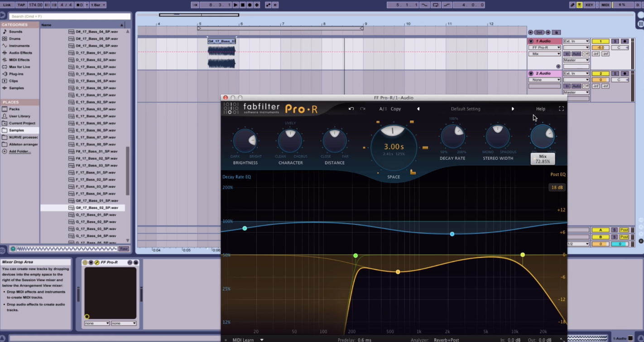Toggle track activator 1 on 1 Audio
This screenshot has height=342, width=644.
tap(601, 41)
